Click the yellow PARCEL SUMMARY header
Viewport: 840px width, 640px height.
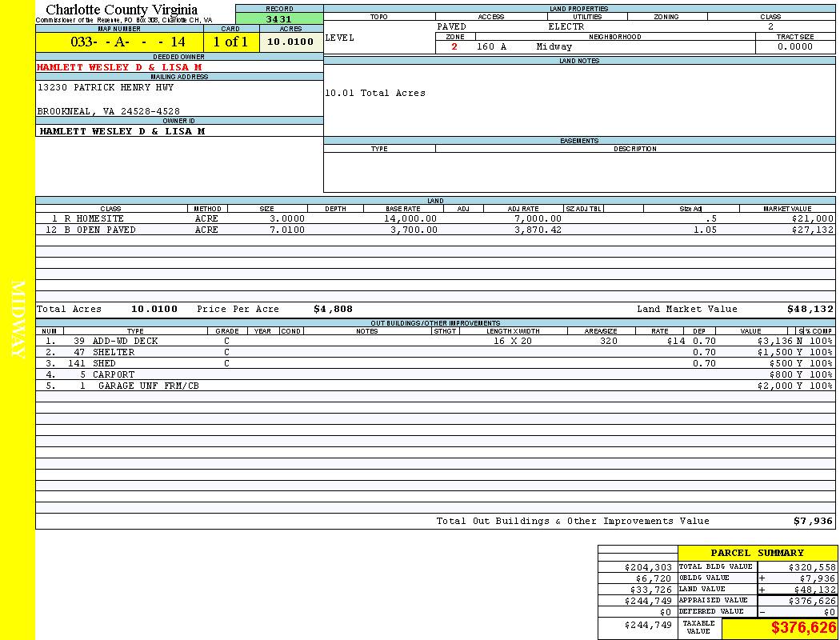[x=757, y=553]
